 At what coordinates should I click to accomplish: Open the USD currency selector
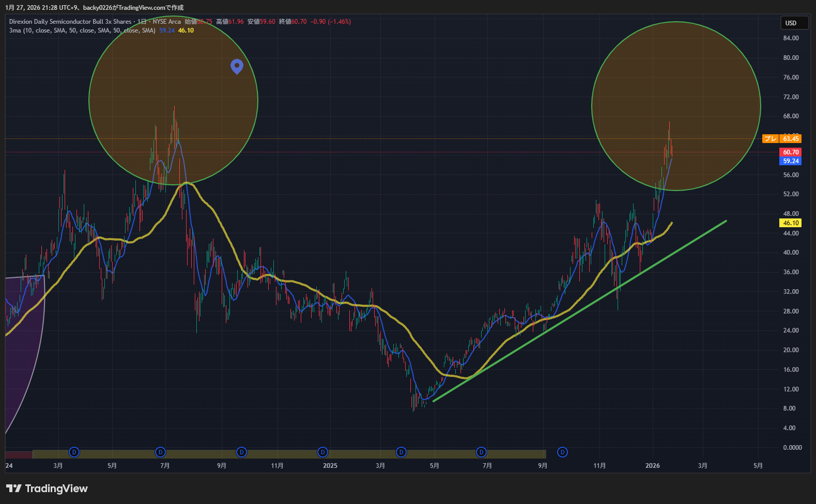(x=793, y=23)
